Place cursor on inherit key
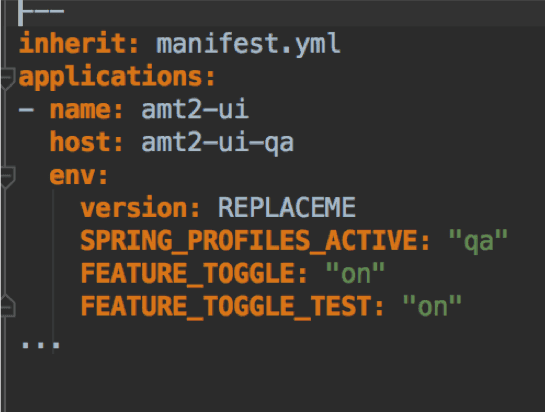The height and width of the screenshot is (412, 545). (73, 43)
